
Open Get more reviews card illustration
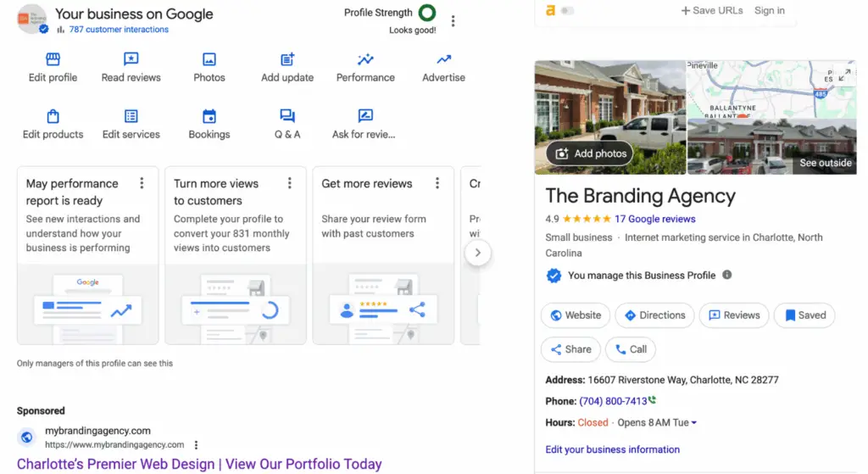click(383, 304)
